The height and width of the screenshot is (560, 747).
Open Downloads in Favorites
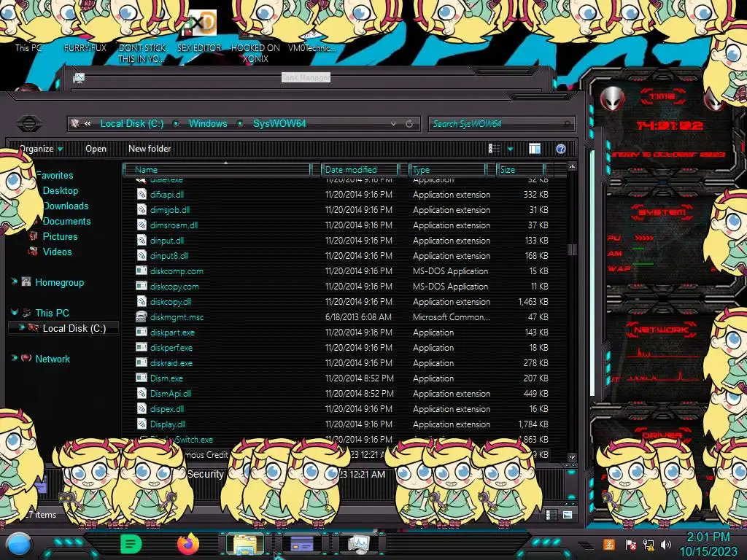pyautogui.click(x=66, y=206)
